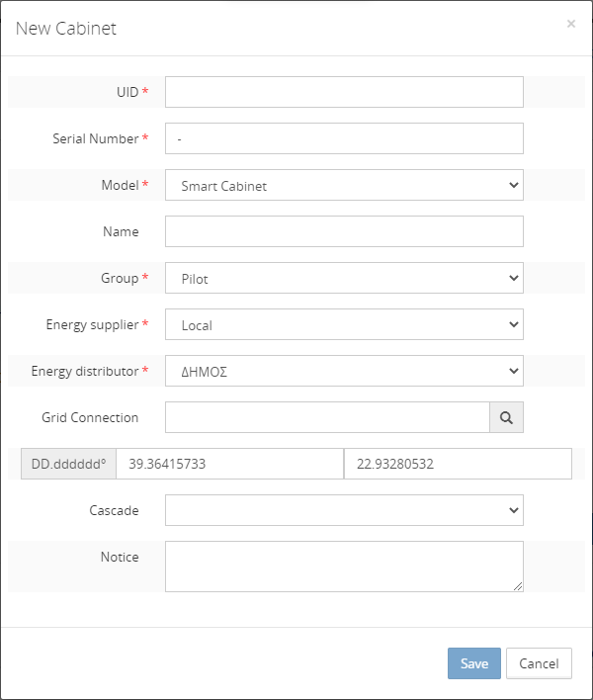Viewport: 593px width, 700px height.
Task: Select the latitude field containing 39.36415733
Action: pos(229,464)
